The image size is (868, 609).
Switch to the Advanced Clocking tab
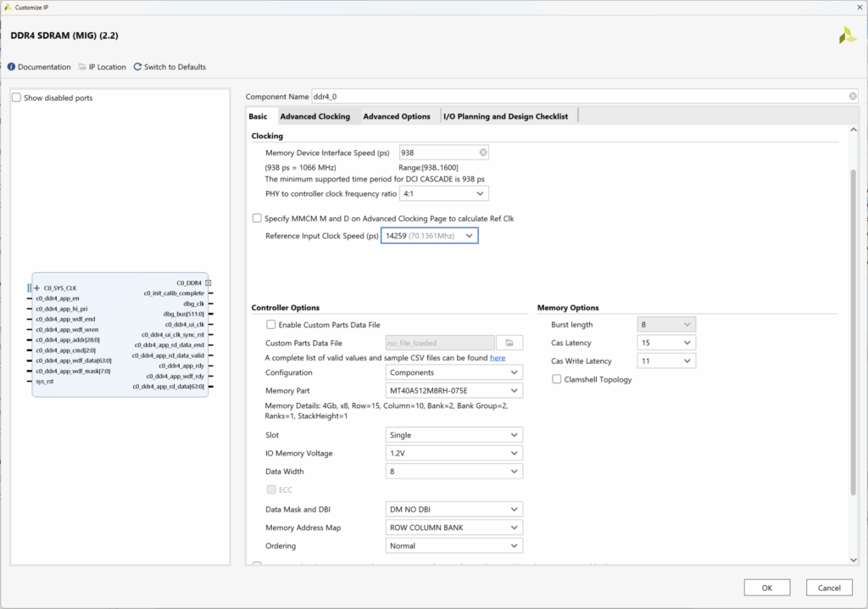tap(314, 116)
